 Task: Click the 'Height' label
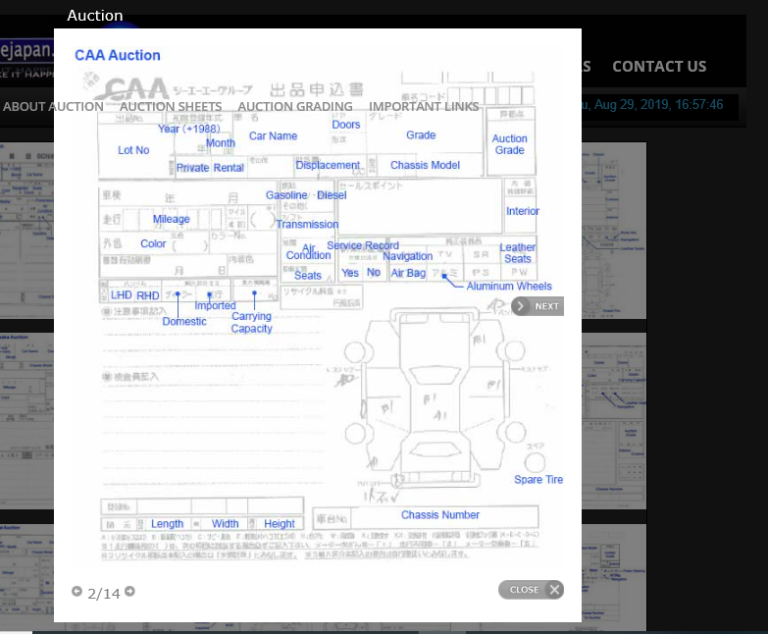click(279, 524)
